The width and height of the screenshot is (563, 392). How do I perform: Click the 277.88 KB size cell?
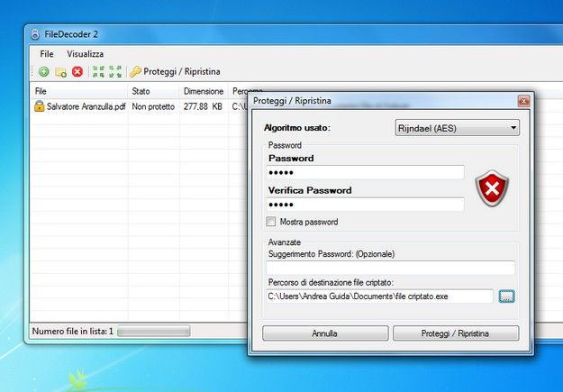tap(203, 106)
